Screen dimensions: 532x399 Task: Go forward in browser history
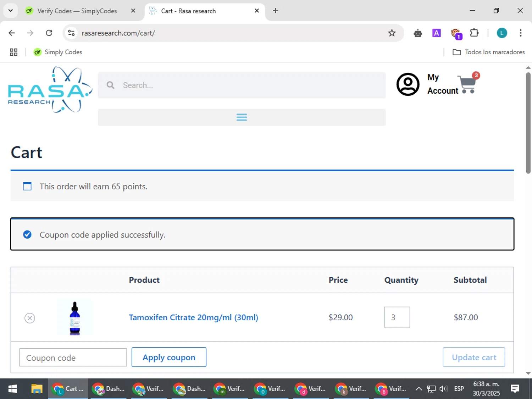30,33
